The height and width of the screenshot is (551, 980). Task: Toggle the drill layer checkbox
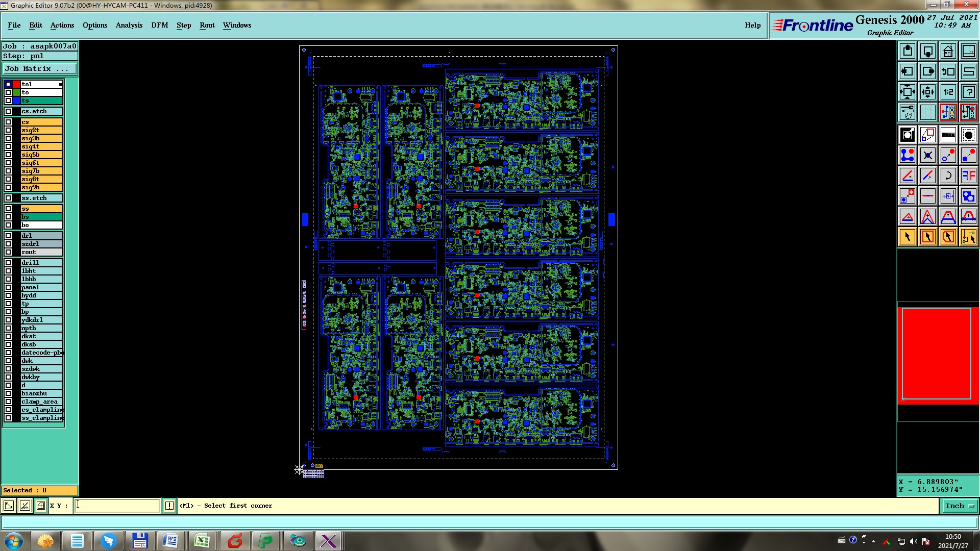[8, 263]
